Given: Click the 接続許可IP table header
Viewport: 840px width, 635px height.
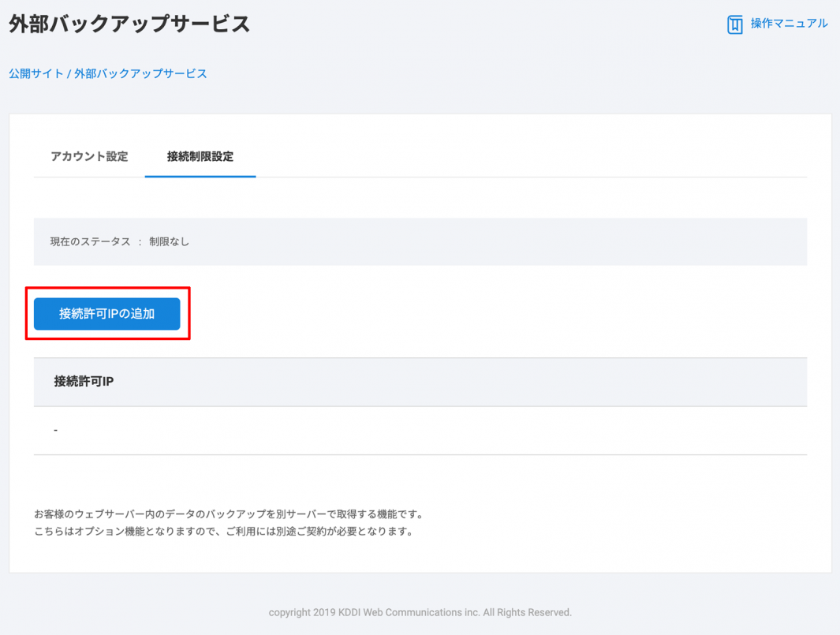Looking at the screenshot, I should [x=84, y=382].
